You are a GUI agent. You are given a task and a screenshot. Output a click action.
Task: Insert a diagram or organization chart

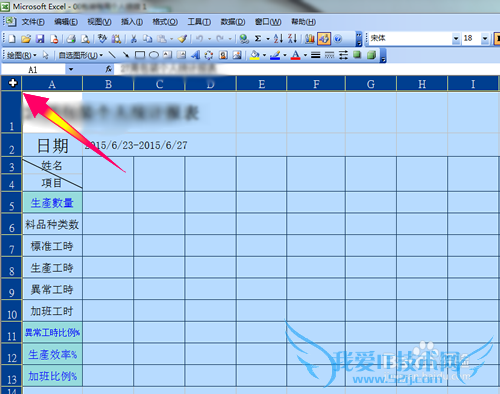tap(209, 55)
